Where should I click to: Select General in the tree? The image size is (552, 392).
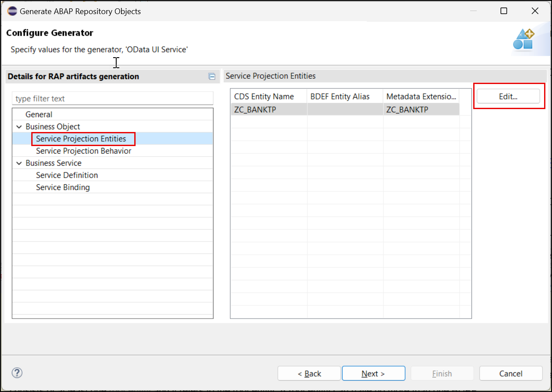pos(39,114)
